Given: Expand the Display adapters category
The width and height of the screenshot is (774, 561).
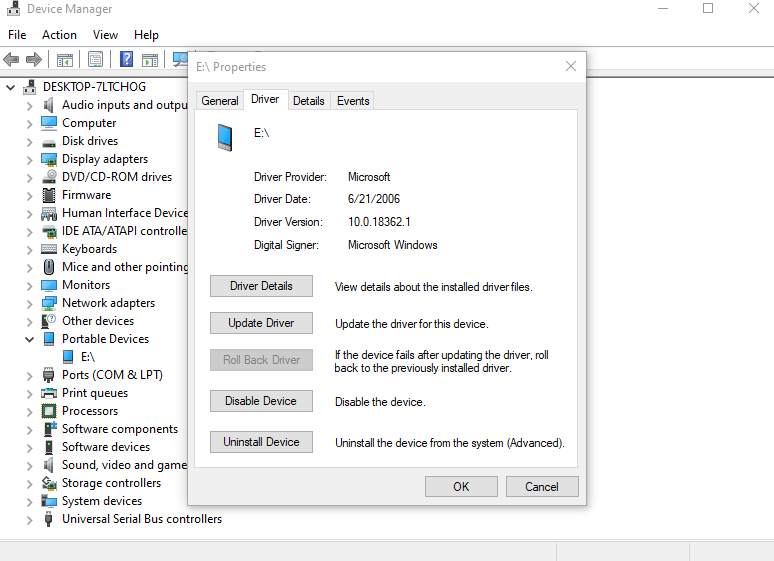Looking at the screenshot, I should tap(30, 160).
